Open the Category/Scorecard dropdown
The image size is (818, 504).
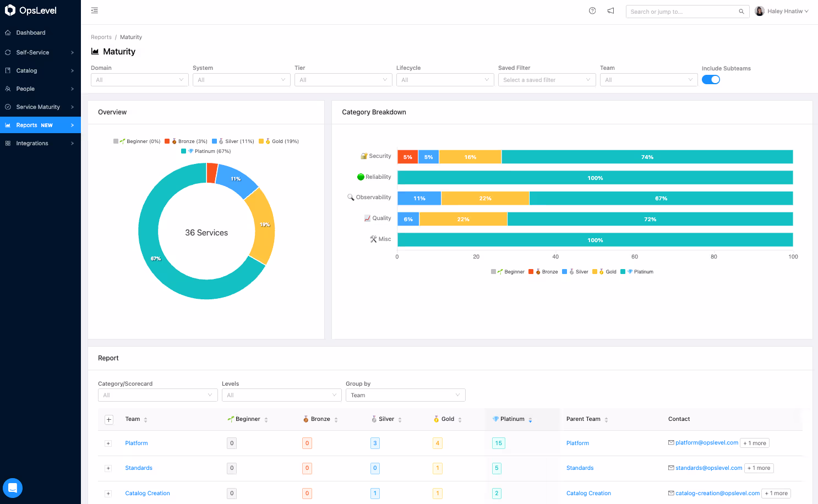tap(158, 395)
